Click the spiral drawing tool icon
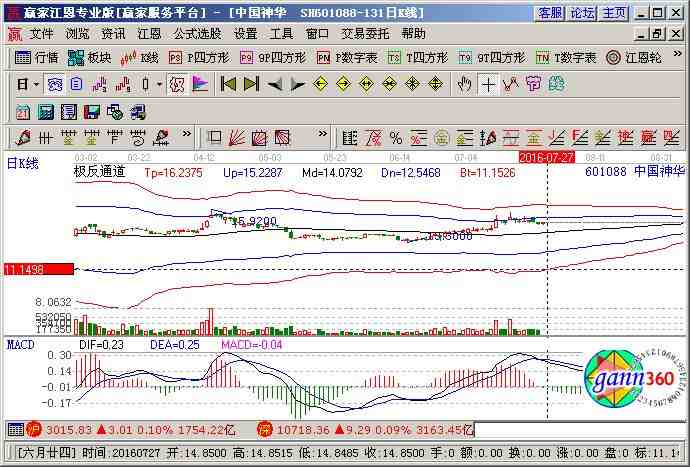 (138, 138)
